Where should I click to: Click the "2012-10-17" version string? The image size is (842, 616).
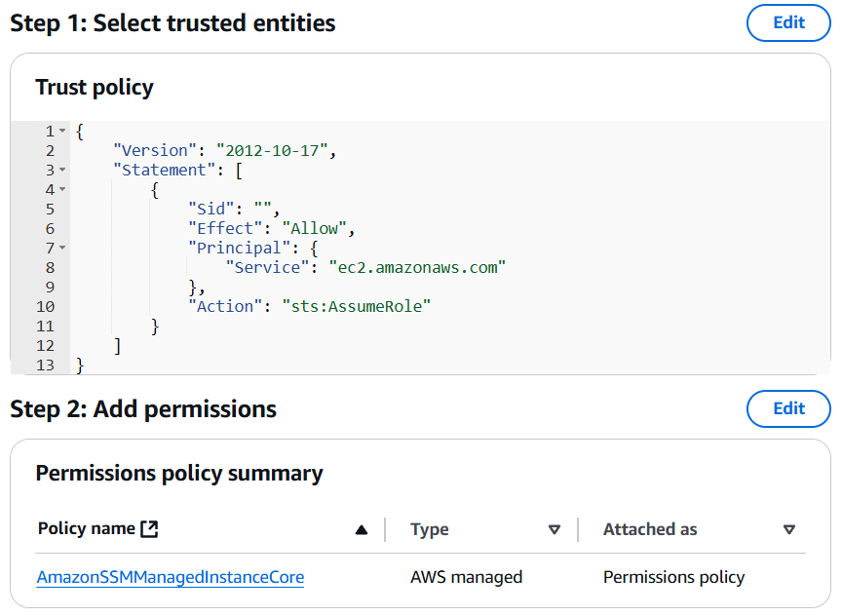tap(272, 151)
